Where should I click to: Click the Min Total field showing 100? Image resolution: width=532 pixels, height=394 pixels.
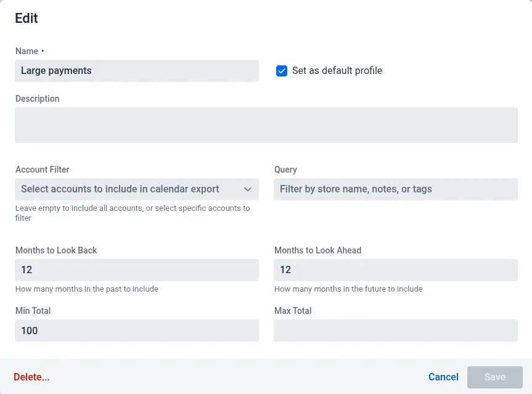coord(136,330)
